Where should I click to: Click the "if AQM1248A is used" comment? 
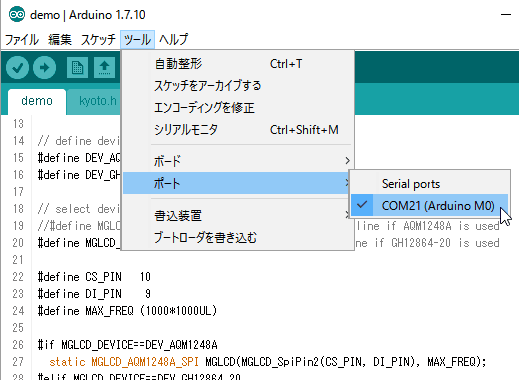(x=443, y=226)
